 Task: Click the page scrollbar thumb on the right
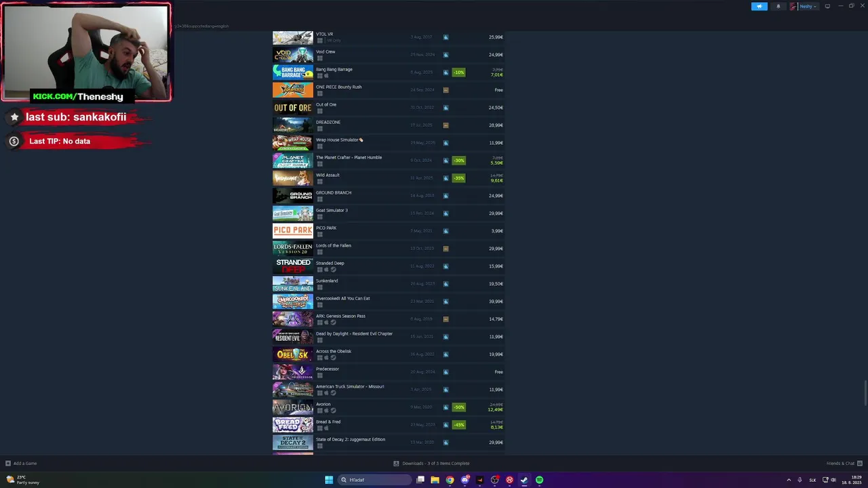tap(865, 393)
